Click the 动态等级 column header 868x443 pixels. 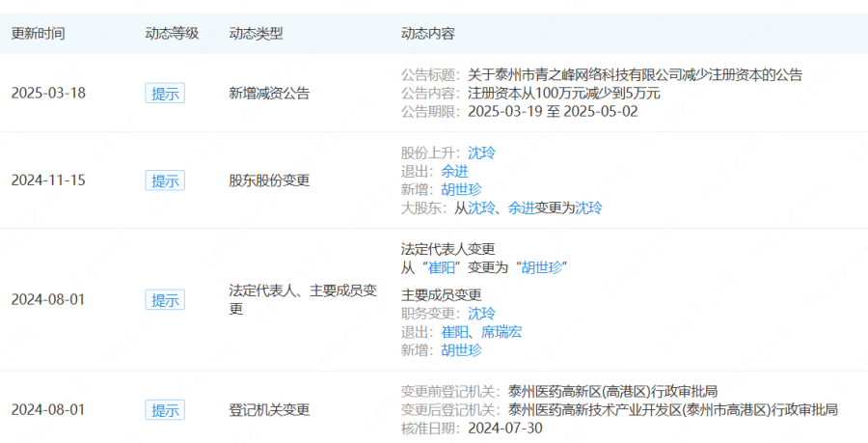pos(171,33)
